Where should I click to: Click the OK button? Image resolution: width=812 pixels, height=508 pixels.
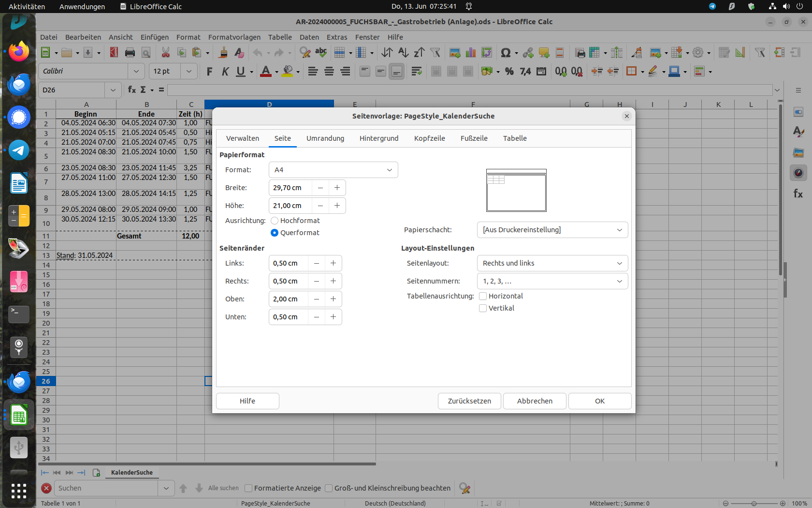(x=599, y=401)
